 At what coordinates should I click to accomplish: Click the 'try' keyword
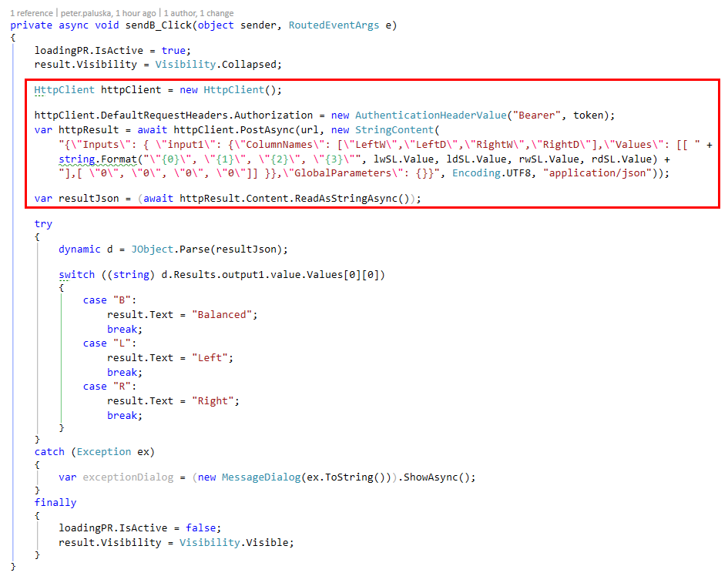click(x=43, y=224)
